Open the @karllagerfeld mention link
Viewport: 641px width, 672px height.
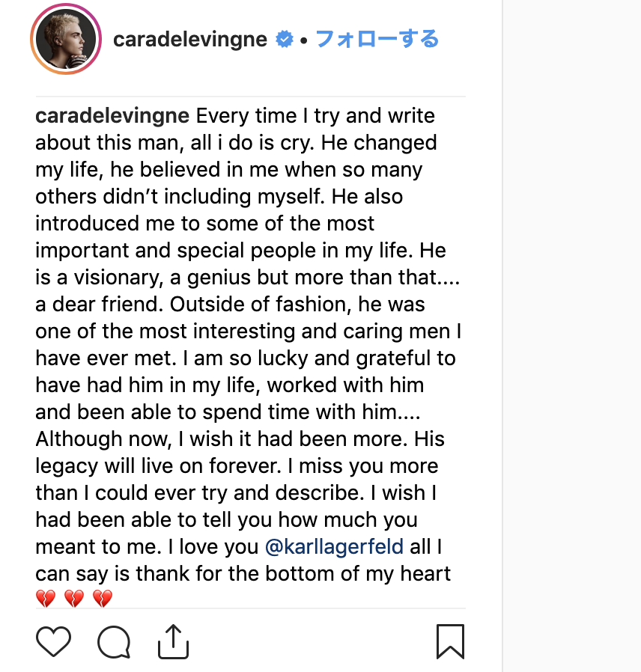coord(334,546)
